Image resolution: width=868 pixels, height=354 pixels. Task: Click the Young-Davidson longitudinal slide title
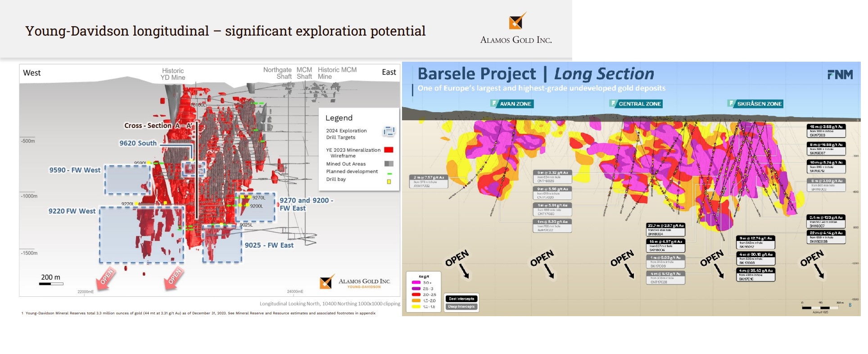[x=225, y=31]
